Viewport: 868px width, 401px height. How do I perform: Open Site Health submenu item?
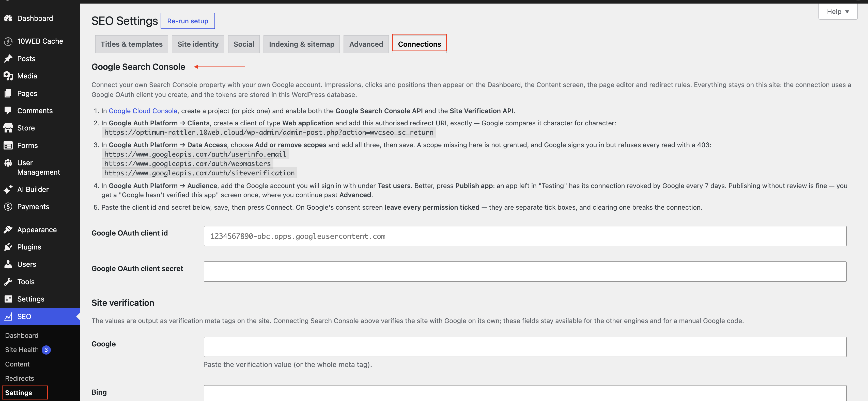(x=22, y=350)
